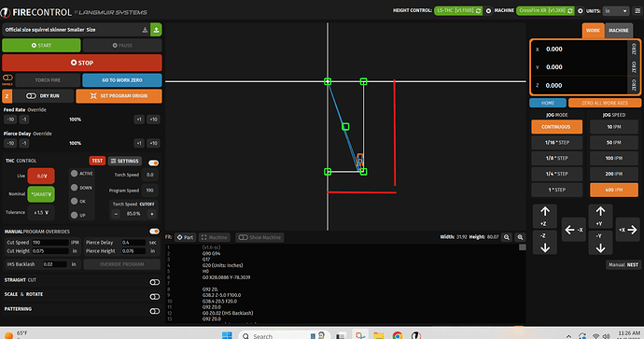Screen dimensions: 644x339
Task: Refresh the CrossFire XR machine connection
Action: (x=570, y=10)
